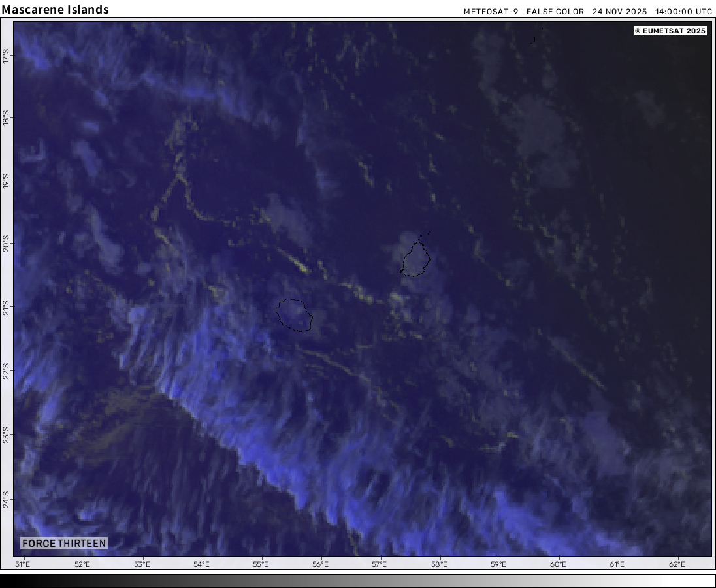Viewport: 716px width, 588px height.
Task: Click the FALSE COLOR product label
Action: (555, 12)
